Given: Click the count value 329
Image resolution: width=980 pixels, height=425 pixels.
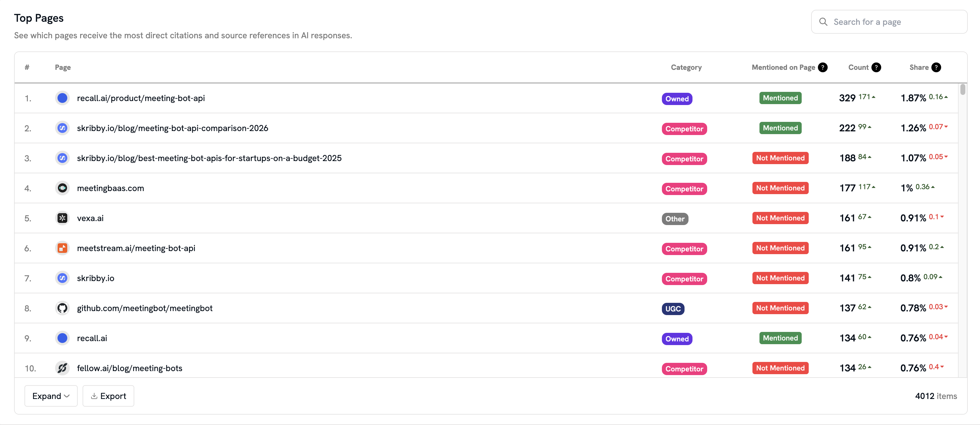Looking at the screenshot, I should pyautogui.click(x=847, y=98).
